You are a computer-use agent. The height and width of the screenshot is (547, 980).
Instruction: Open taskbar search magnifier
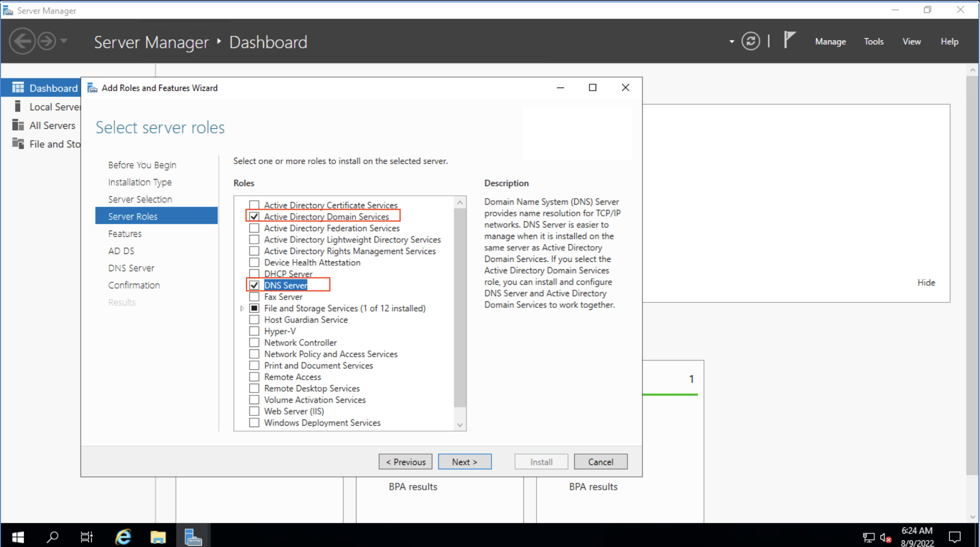tap(53, 537)
